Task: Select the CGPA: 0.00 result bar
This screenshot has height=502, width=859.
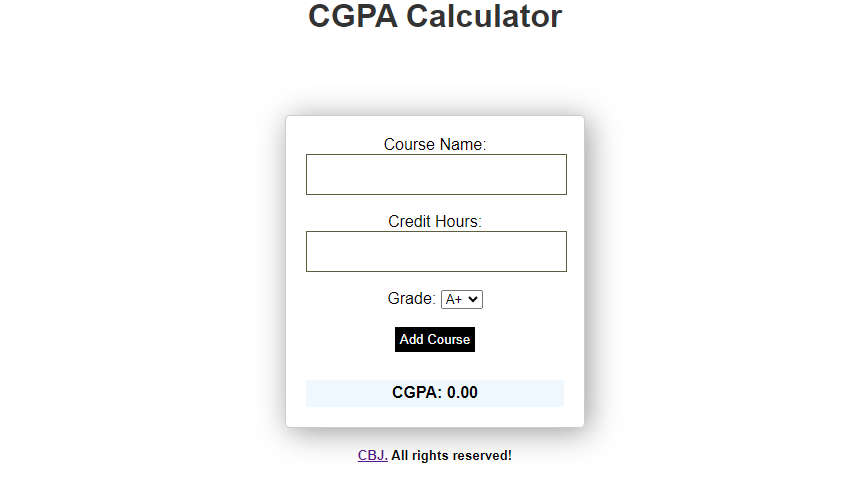Action: click(435, 393)
